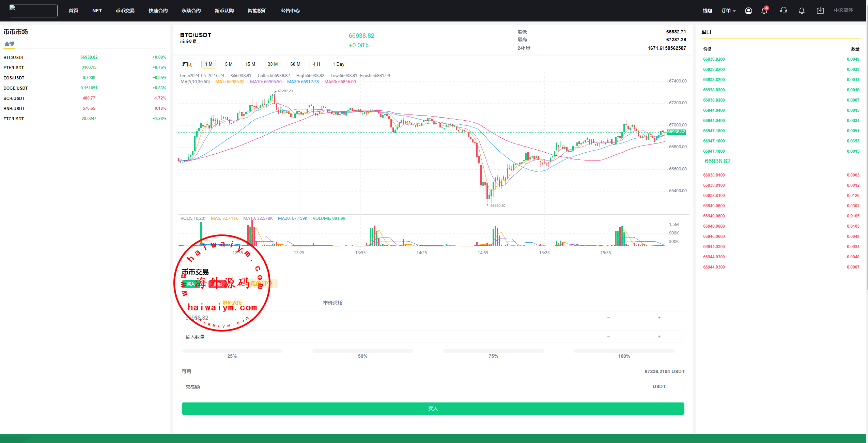This screenshot has width=868, height=443.
Task: Click the plain bell alert icon
Action: 802,11
